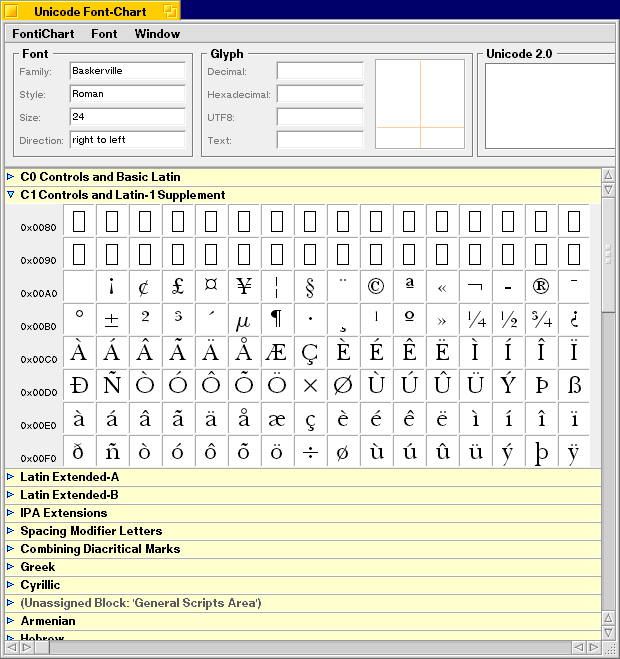Select the inverted question mark glyph ¿

[574, 319]
